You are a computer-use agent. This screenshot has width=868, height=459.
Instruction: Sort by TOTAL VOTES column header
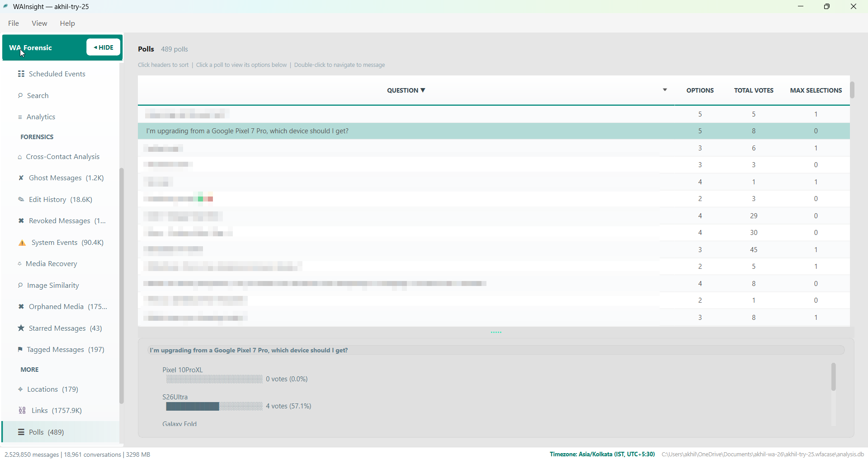[754, 91]
